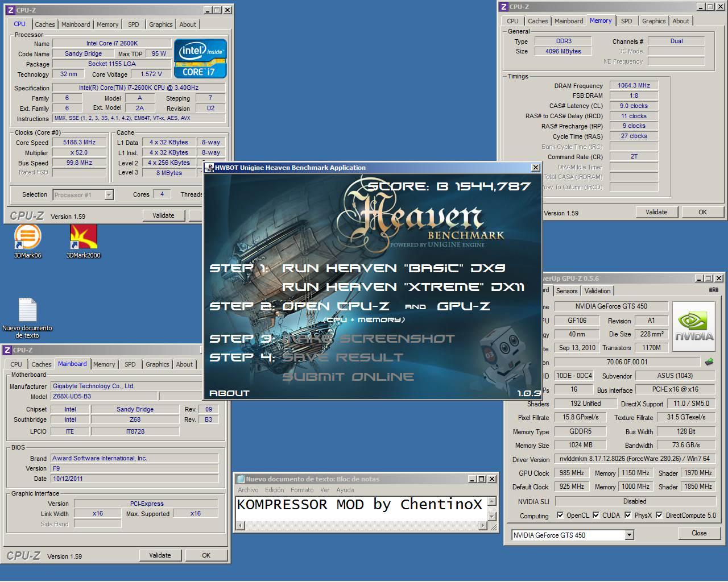This screenshot has width=728, height=582.
Task: Open Graphics tab in Mainboard CPU-Z window
Action: coord(157,364)
